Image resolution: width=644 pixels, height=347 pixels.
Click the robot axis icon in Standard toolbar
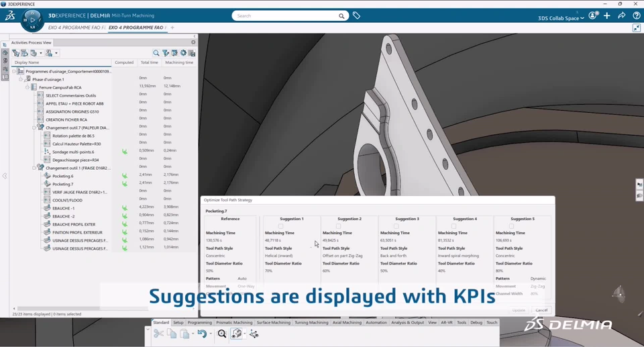point(254,334)
